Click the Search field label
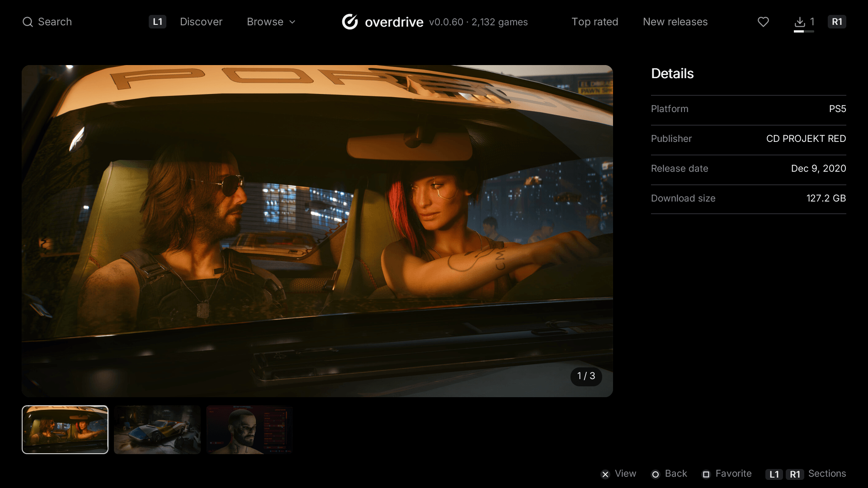The image size is (868, 488). [55, 22]
